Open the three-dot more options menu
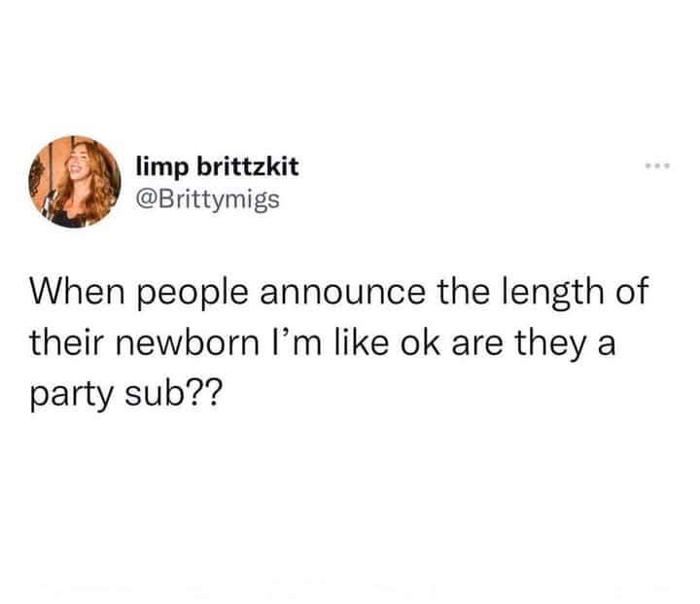Screen dimensions: 700x604 tap(657, 166)
